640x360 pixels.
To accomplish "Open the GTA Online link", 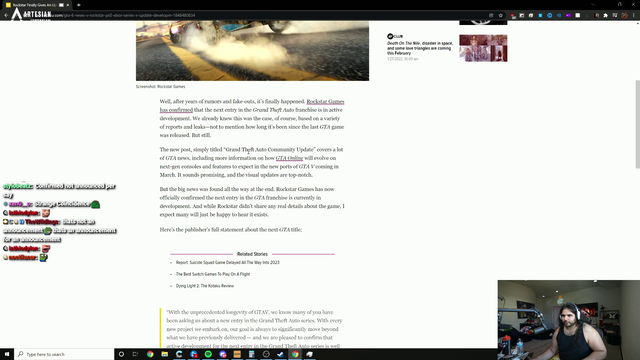I will (x=289, y=158).
